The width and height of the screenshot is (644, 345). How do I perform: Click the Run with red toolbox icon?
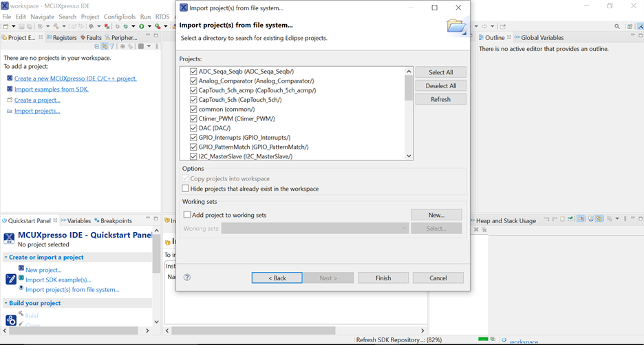pyautogui.click(x=158, y=26)
